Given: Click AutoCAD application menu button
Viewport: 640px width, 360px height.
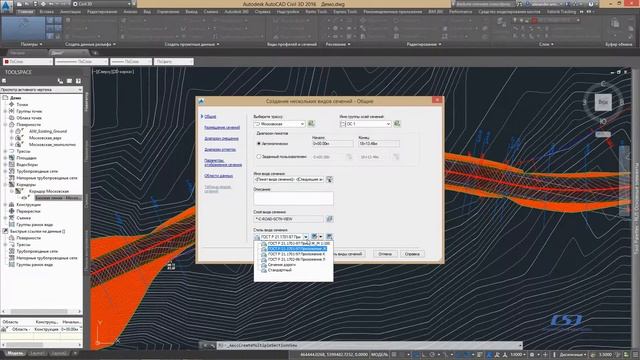Looking at the screenshot, I should [x=7, y=7].
